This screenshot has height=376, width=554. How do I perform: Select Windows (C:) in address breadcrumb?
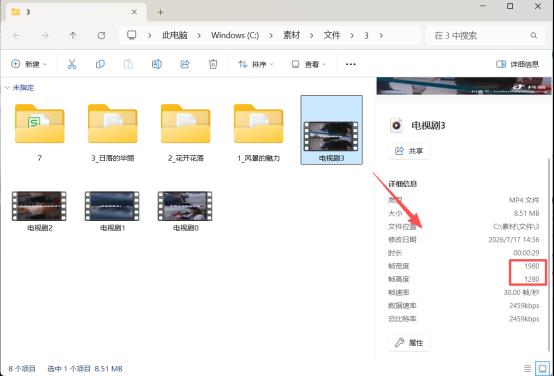(235, 35)
